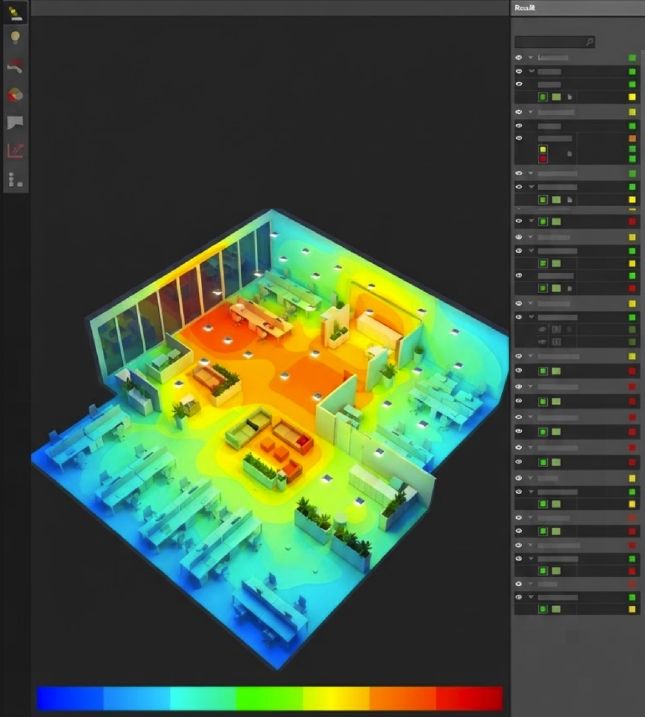
Task: Select the yellow spotlight tool atop left toolbar
Action: point(15,13)
